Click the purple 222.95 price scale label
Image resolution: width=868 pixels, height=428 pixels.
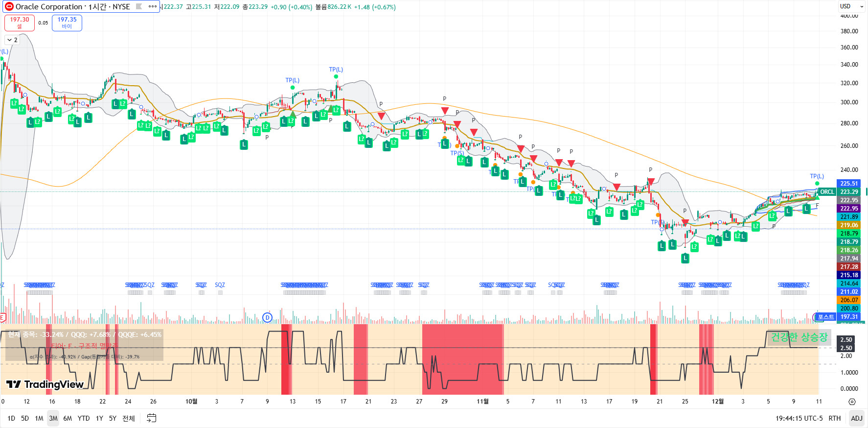[849, 209]
